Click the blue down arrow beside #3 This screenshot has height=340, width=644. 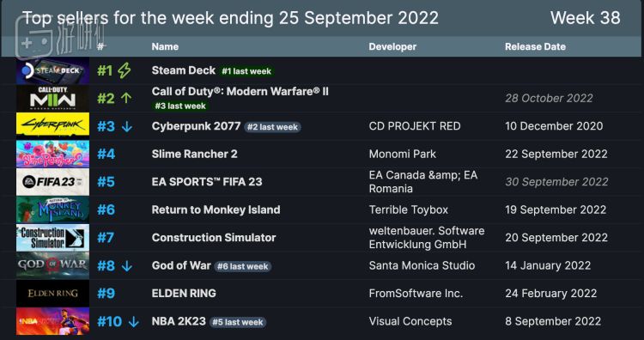pyautogui.click(x=127, y=126)
